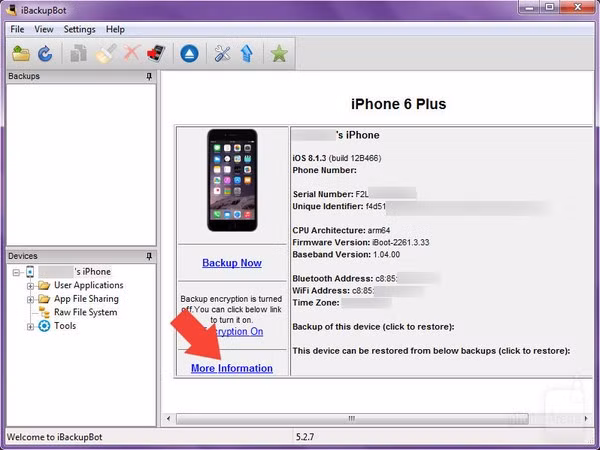Click the green star toolbar icon
This screenshot has height=450, width=600.
tap(279, 54)
